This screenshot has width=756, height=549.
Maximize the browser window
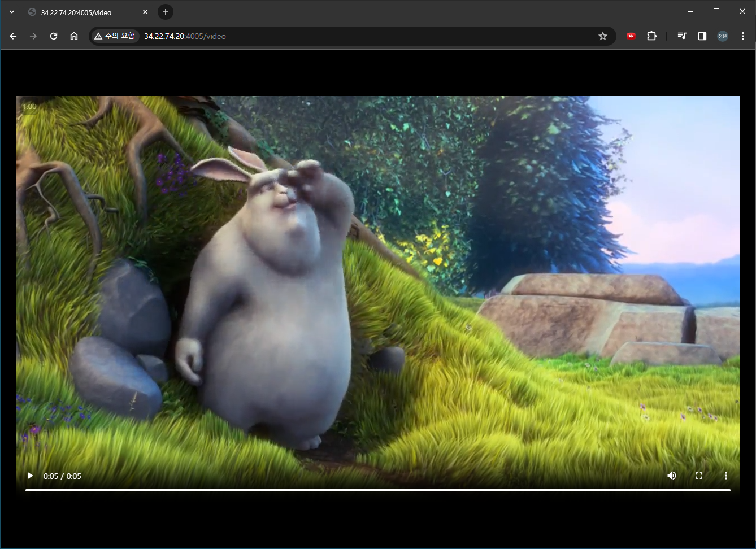point(716,11)
